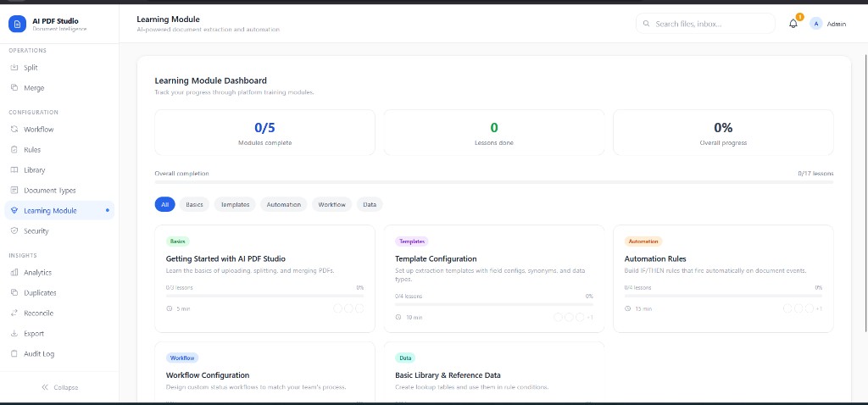
Task: Click the AI PDF Studio logo icon
Action: [x=17, y=24]
